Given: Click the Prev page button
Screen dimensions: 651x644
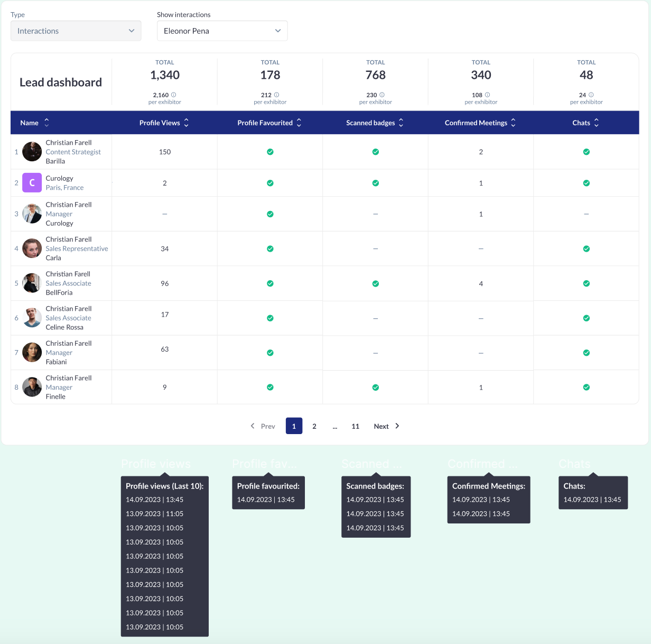Looking at the screenshot, I should pos(263,426).
